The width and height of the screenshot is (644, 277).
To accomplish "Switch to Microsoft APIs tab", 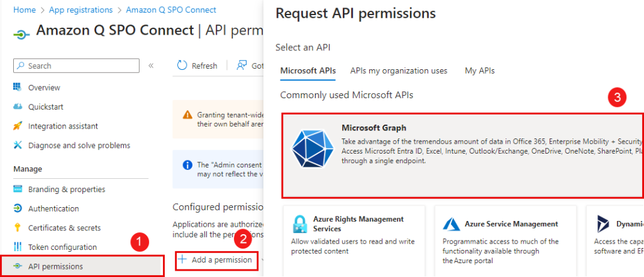I will tap(308, 71).
